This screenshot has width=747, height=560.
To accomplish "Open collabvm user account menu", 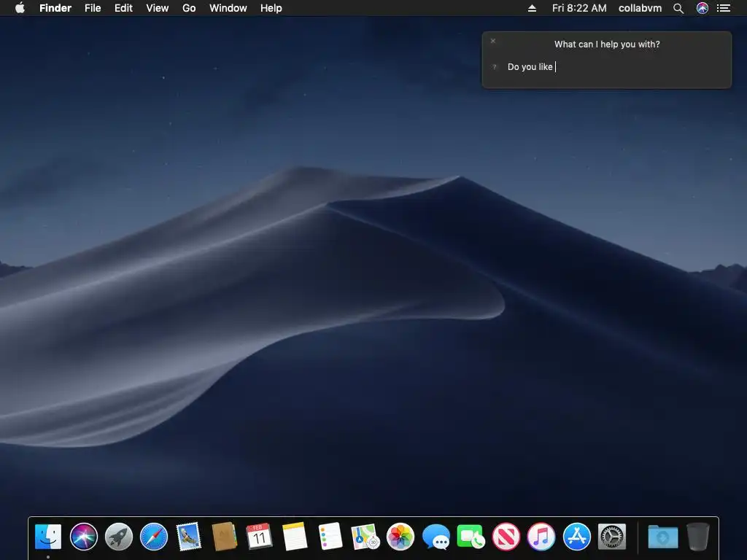I will coord(640,8).
